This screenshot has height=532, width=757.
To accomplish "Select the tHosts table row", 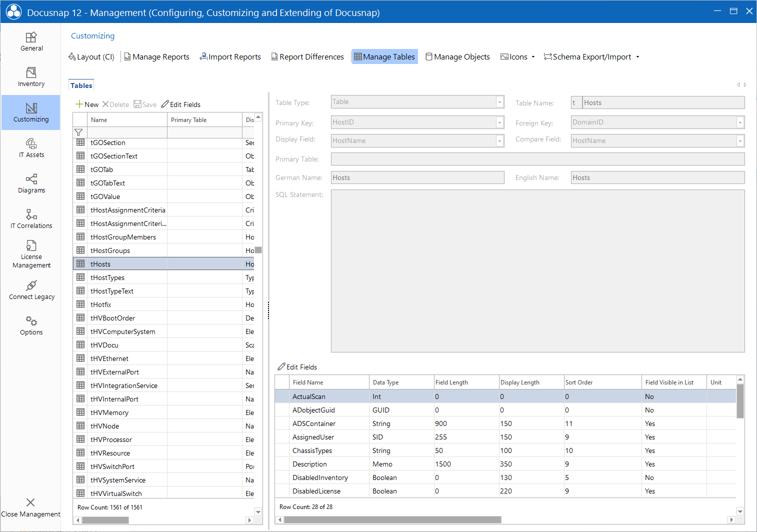I will pyautogui.click(x=163, y=264).
